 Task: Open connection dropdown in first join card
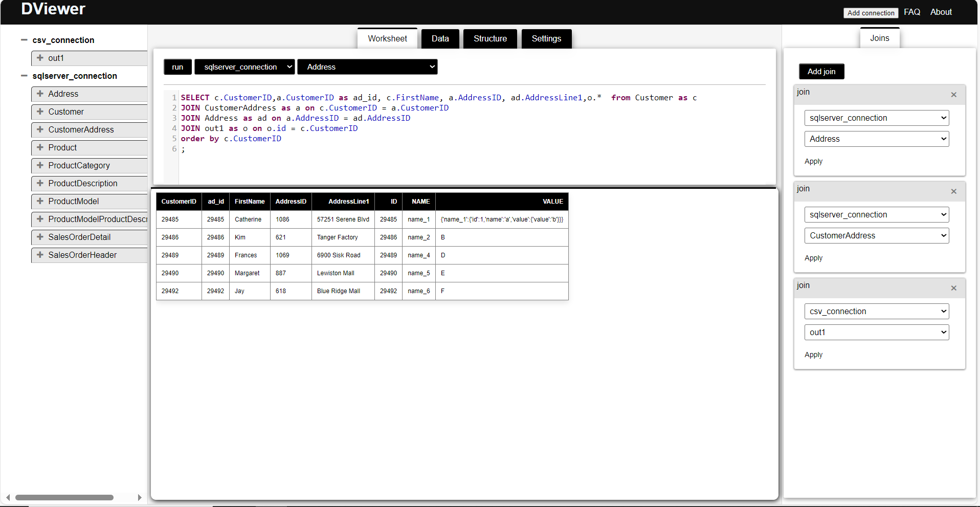[x=877, y=118]
